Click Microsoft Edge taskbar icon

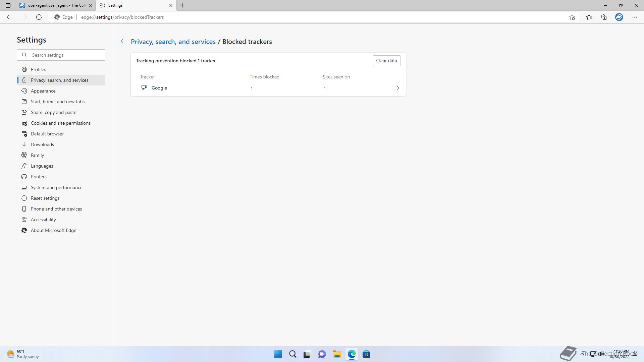tap(352, 354)
